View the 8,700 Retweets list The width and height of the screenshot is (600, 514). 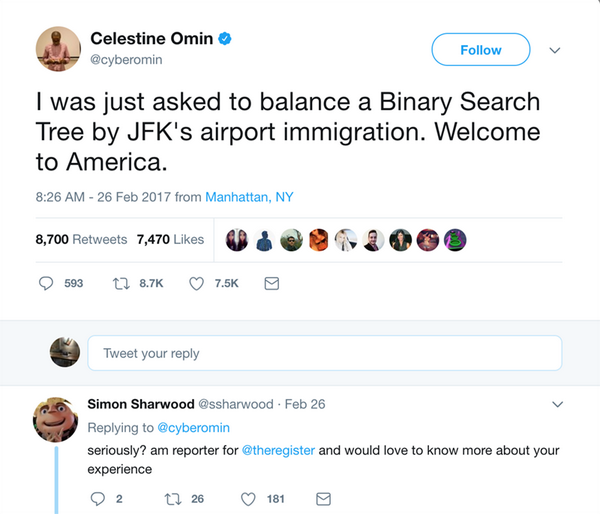click(81, 239)
